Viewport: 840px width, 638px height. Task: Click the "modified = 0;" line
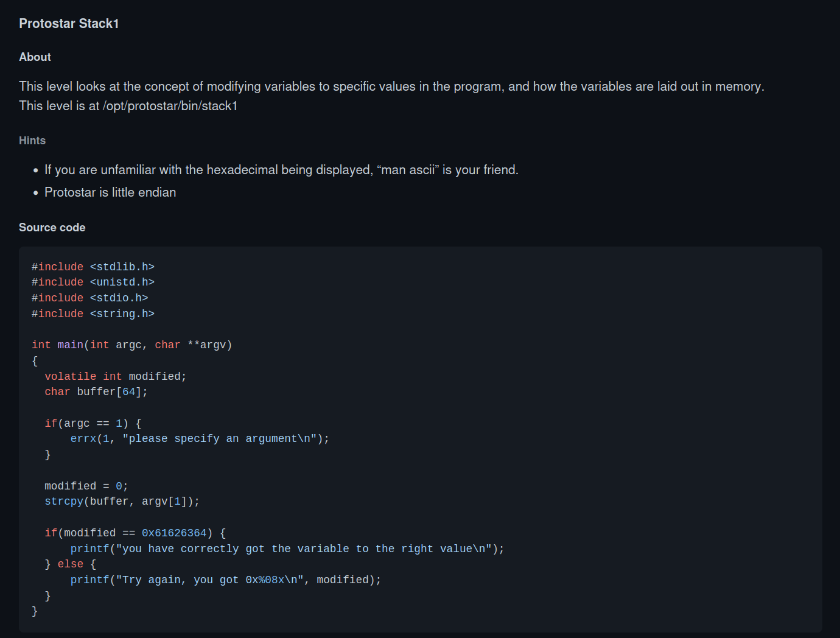pos(86,486)
